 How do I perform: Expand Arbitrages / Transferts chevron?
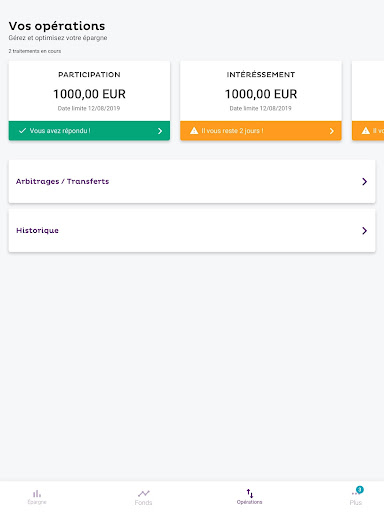(364, 181)
